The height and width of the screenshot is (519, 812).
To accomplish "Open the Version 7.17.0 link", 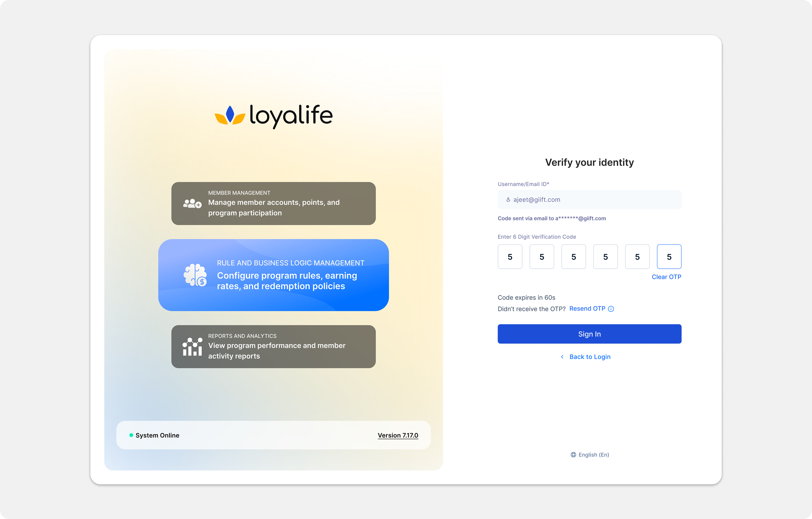I will tap(398, 435).
